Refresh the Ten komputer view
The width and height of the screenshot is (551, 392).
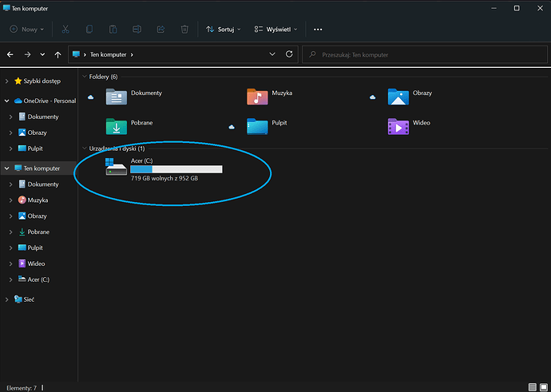[x=289, y=54]
